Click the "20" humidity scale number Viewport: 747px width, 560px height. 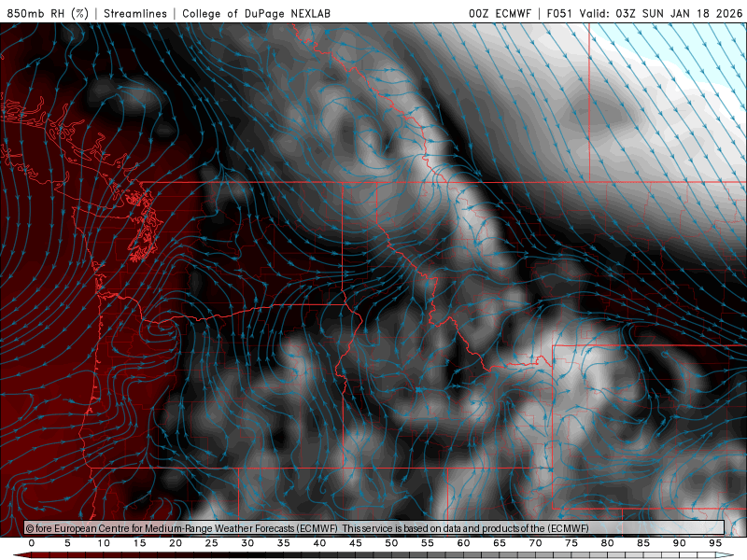[176, 543]
